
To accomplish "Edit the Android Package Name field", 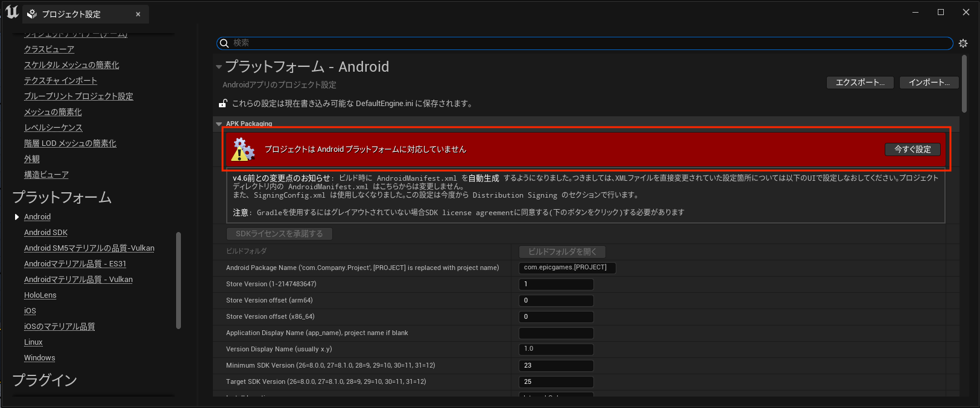I will pyautogui.click(x=567, y=268).
